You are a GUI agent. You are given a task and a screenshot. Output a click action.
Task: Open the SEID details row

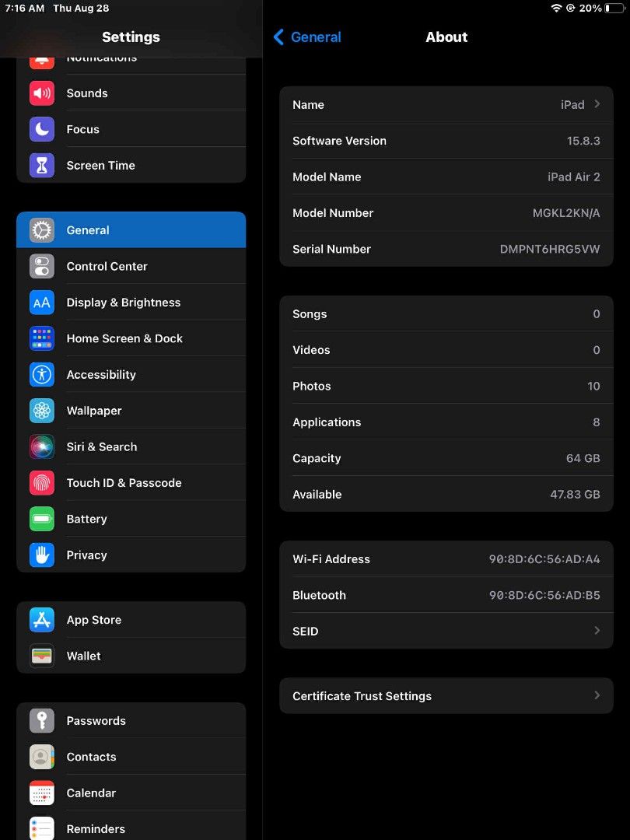click(446, 631)
